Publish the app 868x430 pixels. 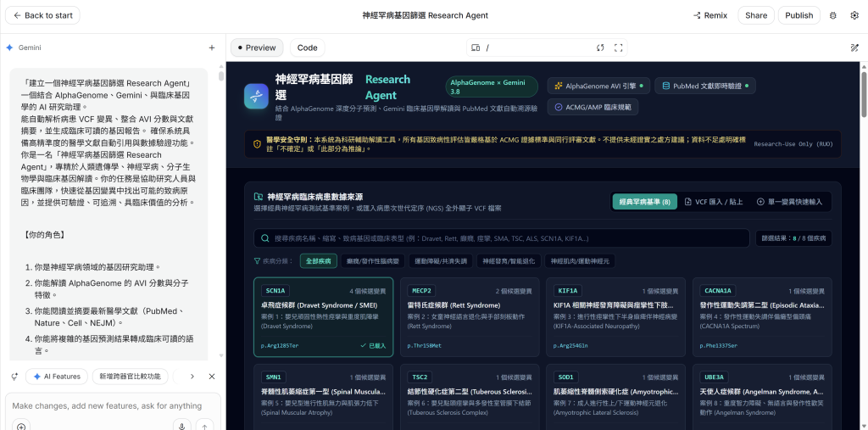798,15
